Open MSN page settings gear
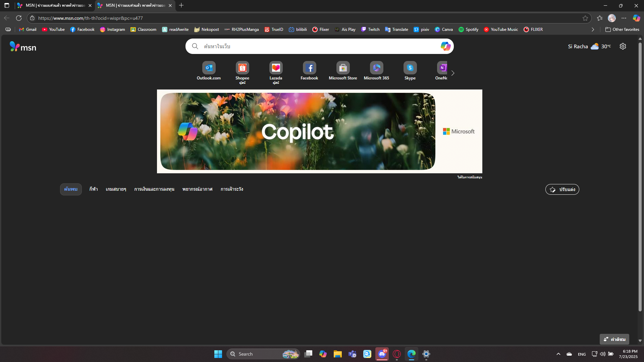 coord(623,46)
